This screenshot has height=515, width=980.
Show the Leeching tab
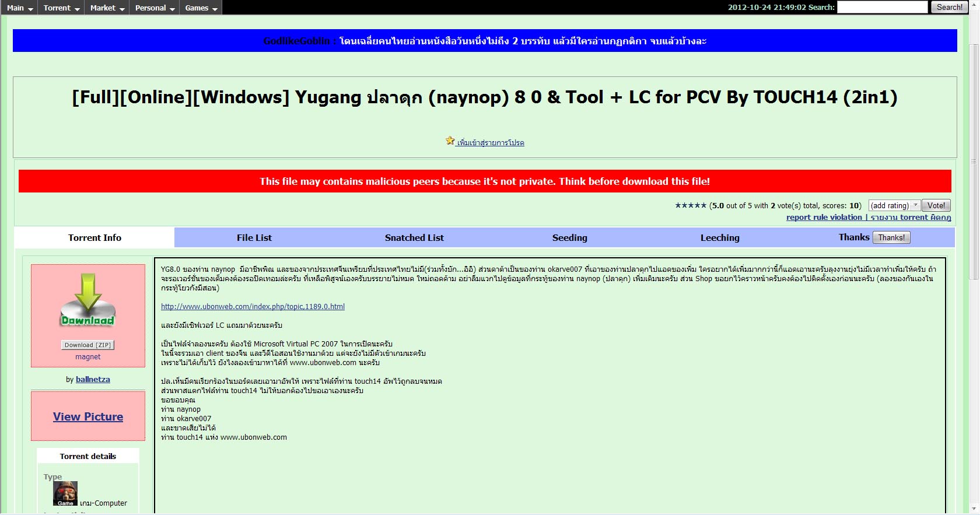click(x=720, y=238)
